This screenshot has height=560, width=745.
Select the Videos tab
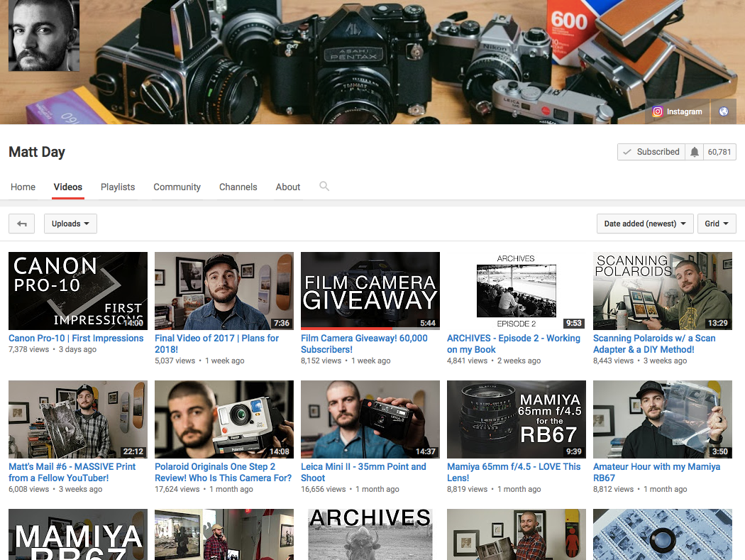68,187
